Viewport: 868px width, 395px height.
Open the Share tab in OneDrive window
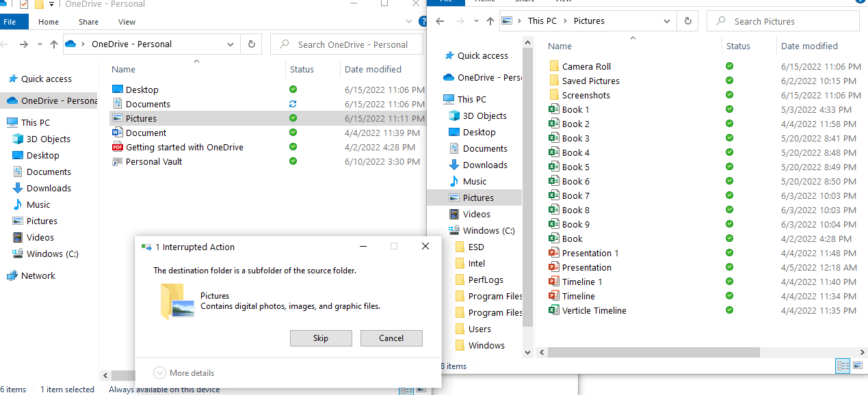click(88, 22)
